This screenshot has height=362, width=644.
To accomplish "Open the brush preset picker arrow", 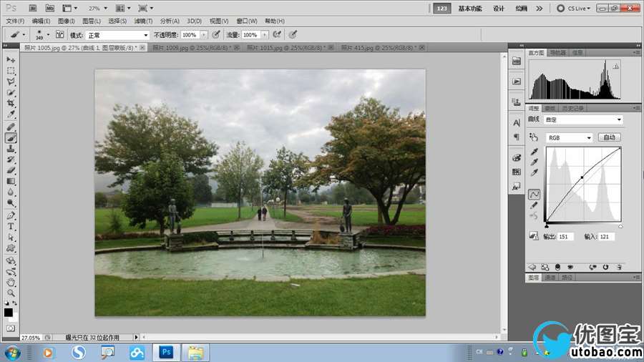I will point(48,35).
